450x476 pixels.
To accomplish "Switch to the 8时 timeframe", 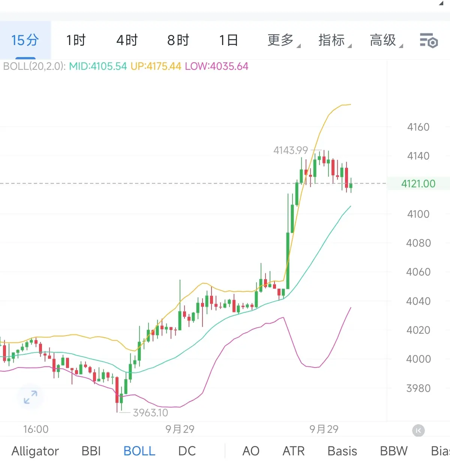I will click(178, 40).
